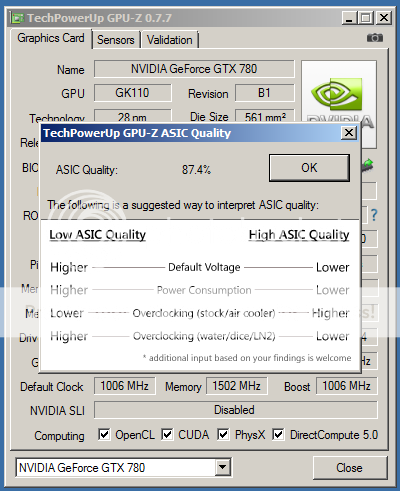
Task: Click the Revision field showing B1
Action: coord(265,93)
